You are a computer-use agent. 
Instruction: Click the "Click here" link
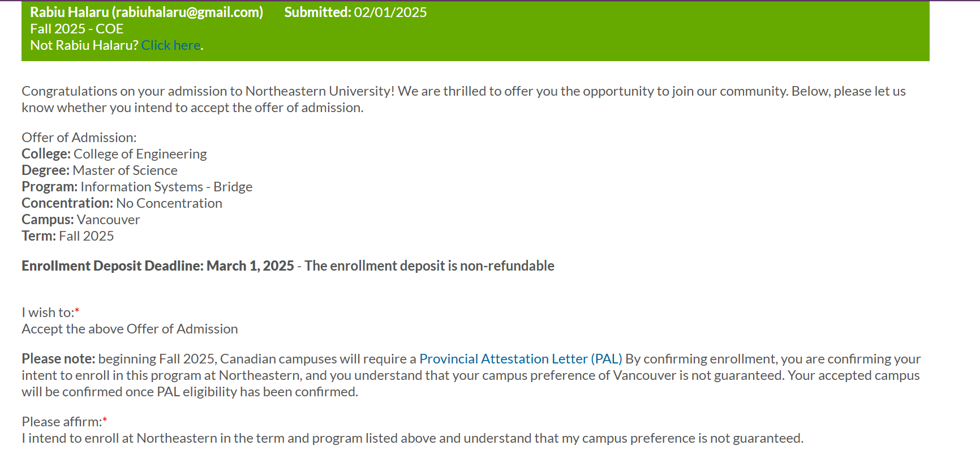pyautogui.click(x=171, y=45)
